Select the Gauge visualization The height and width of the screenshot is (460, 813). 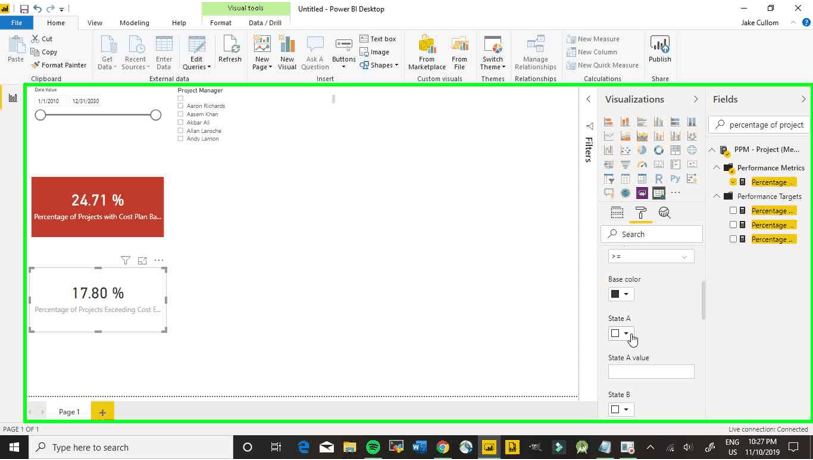[x=642, y=164]
